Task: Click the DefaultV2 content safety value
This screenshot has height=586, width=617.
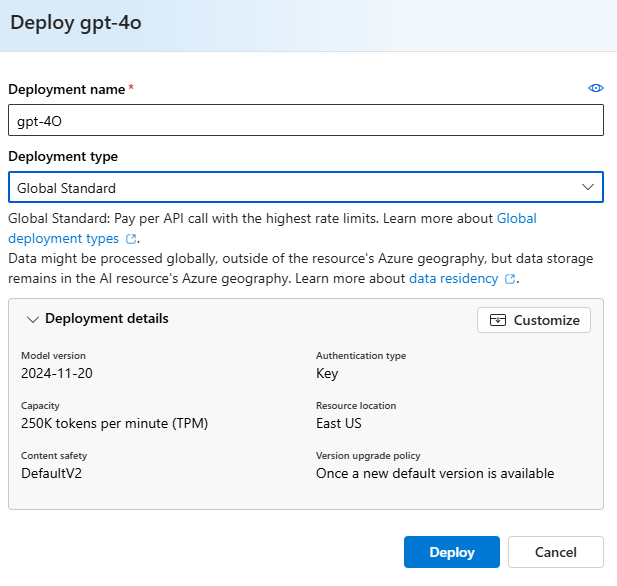Action: pyautogui.click(x=52, y=473)
